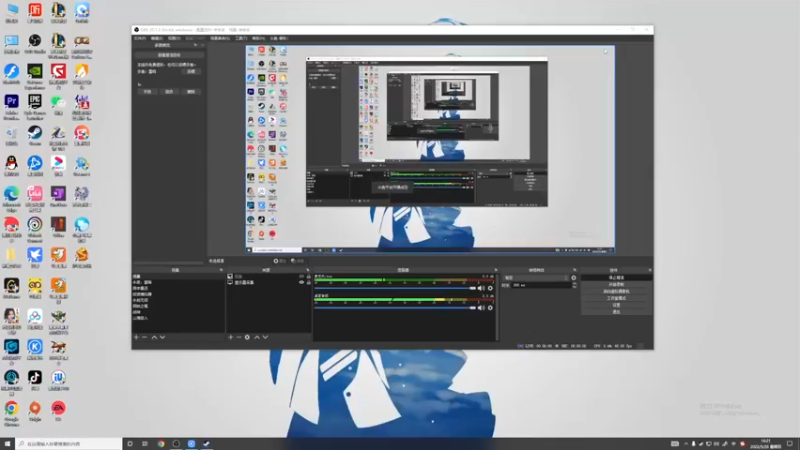Screen dimensions: 800x450
Task: Open the Epic Games Launcher desktop icon
Action: (35, 105)
